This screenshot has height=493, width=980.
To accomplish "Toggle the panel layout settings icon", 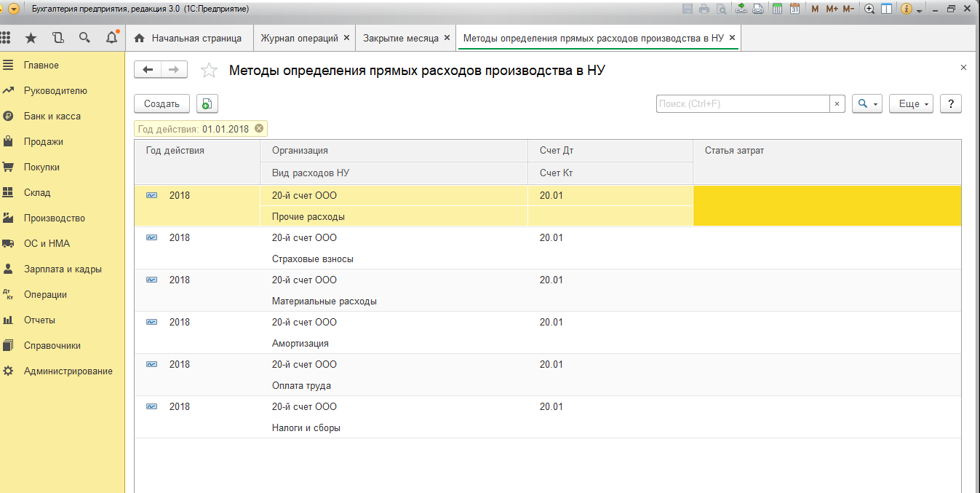I will tap(886, 9).
